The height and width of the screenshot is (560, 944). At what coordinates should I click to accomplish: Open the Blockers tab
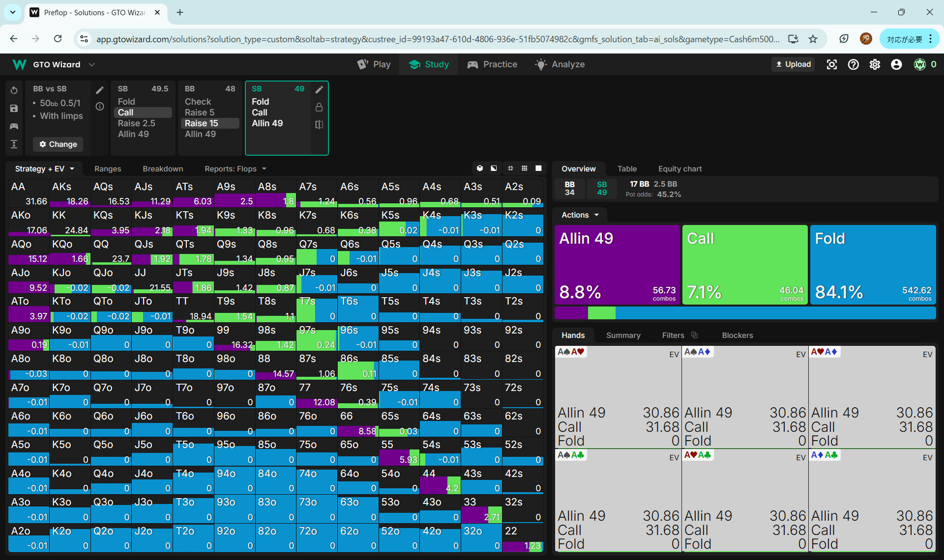737,335
